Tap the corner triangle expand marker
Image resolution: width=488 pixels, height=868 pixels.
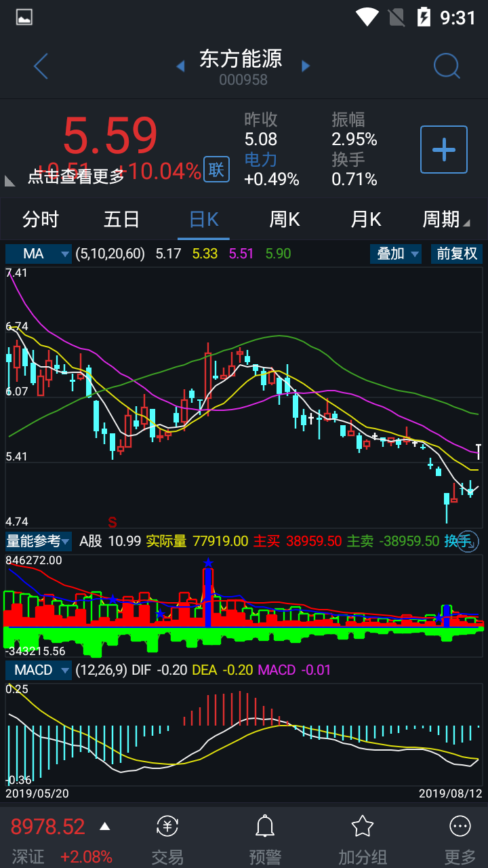tap(9, 180)
